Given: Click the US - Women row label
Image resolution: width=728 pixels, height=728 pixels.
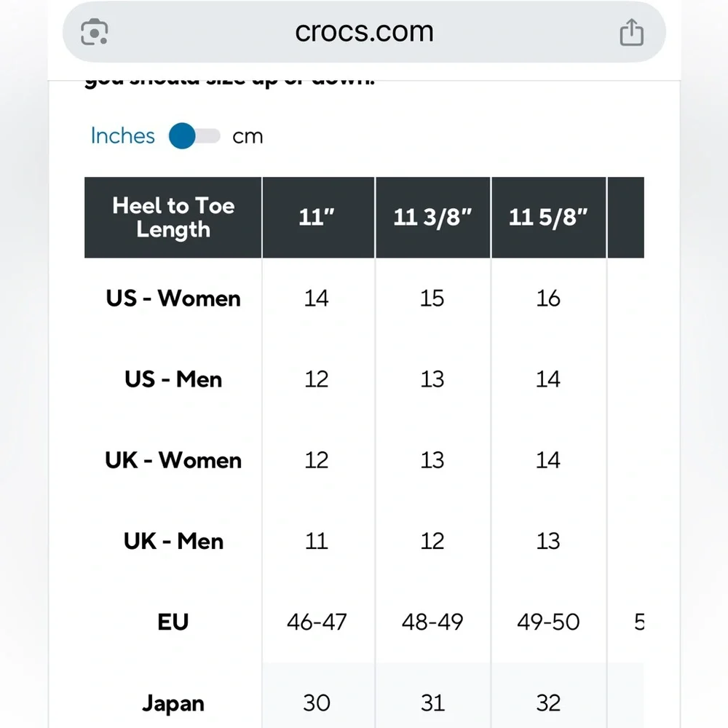Looking at the screenshot, I should point(173,298).
